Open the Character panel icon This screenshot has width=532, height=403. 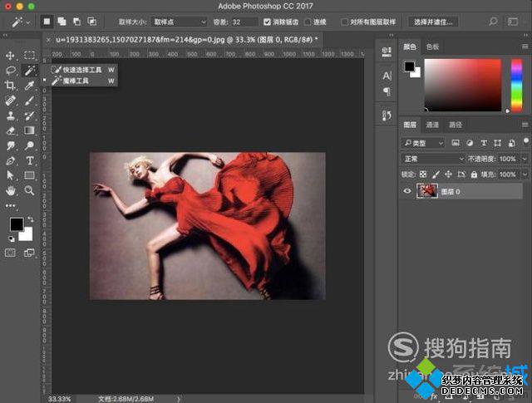click(387, 76)
